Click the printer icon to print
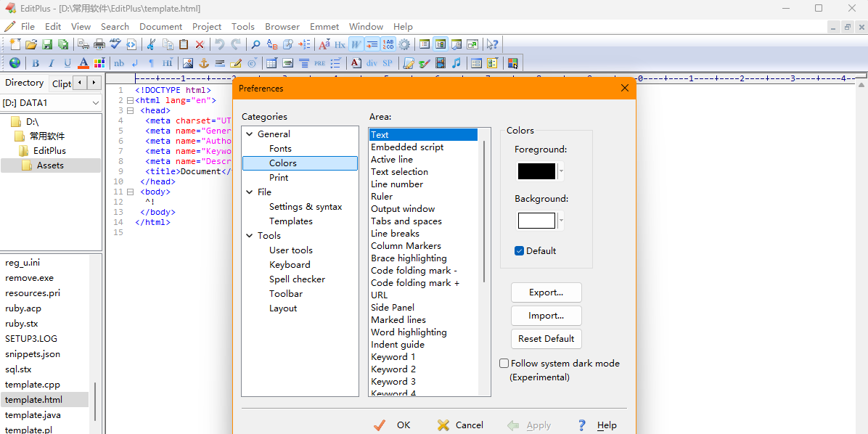 99,44
